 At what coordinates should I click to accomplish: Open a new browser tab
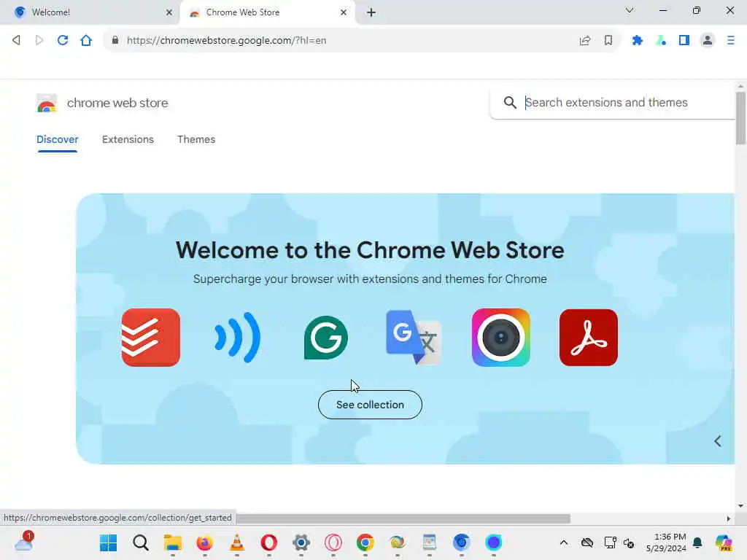371,12
